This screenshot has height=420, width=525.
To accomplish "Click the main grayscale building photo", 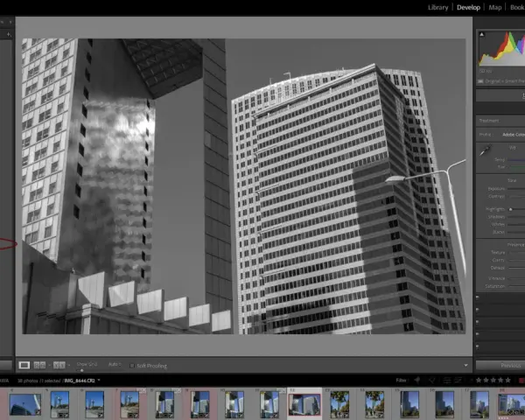I will tap(244, 186).
